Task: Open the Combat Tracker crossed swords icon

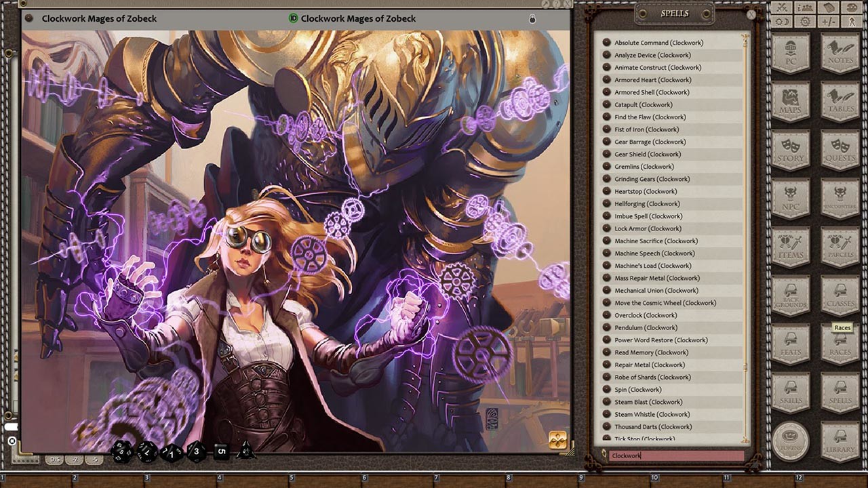Action: pyautogui.click(x=782, y=7)
